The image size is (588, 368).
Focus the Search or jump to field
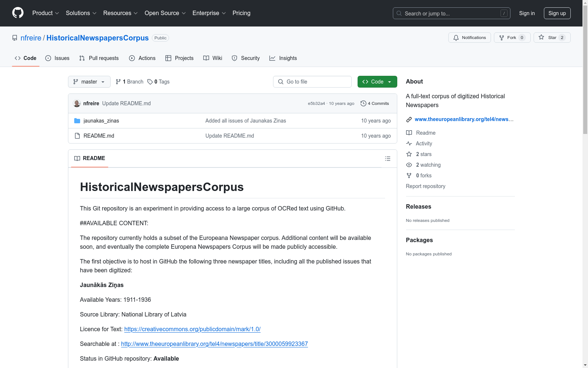452,13
